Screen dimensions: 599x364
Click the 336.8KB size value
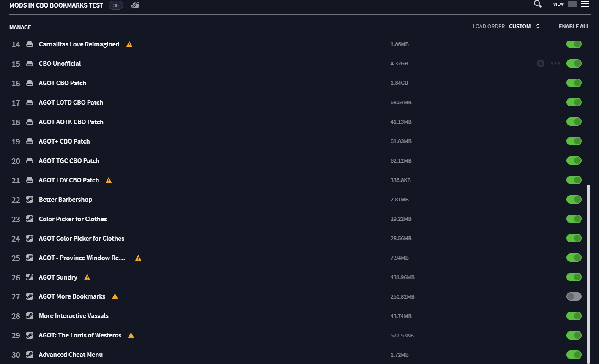tap(401, 180)
